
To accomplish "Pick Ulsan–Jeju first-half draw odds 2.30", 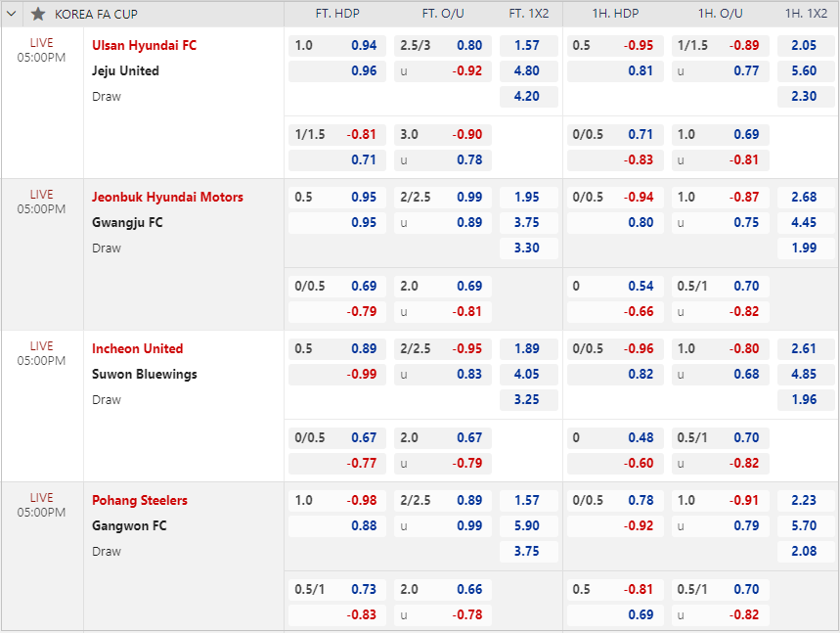I will click(806, 97).
